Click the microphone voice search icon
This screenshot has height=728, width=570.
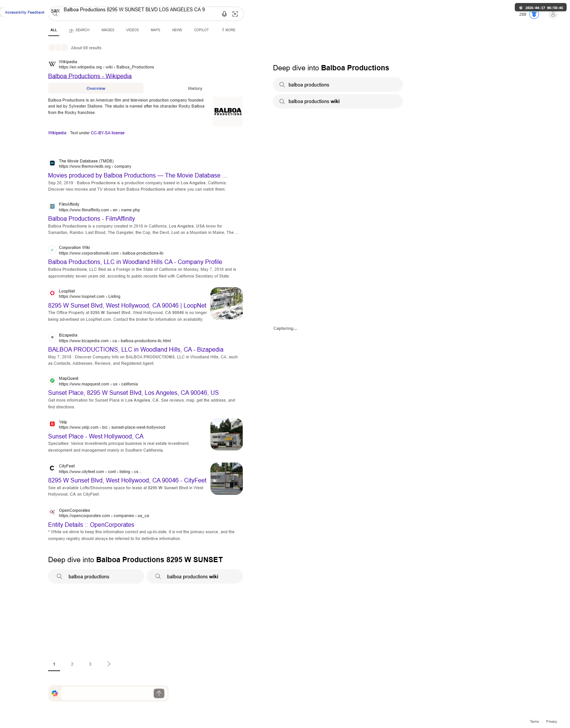tap(224, 14)
